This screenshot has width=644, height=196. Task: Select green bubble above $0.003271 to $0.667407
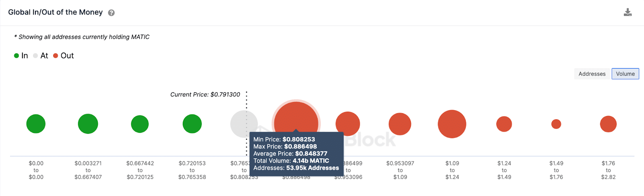[88, 124]
